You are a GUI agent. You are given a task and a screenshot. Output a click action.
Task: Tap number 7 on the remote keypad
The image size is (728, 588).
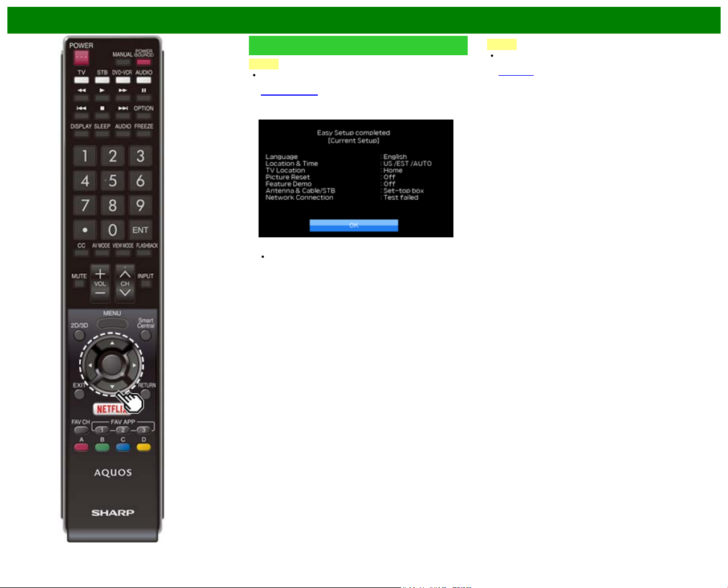coord(85,205)
